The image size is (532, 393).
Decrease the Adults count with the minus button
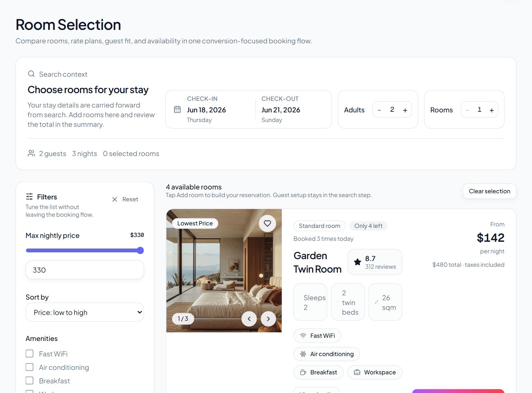coord(379,110)
